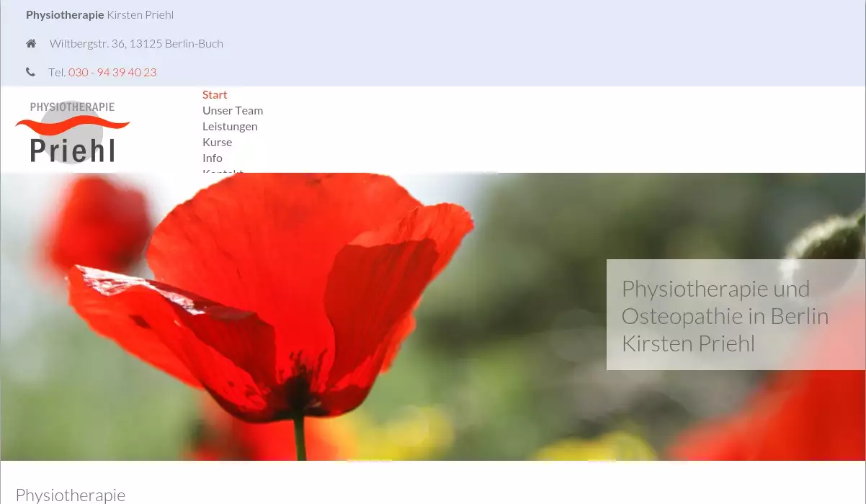Click the telephone handset icon
This screenshot has height=504, width=866.
click(30, 72)
